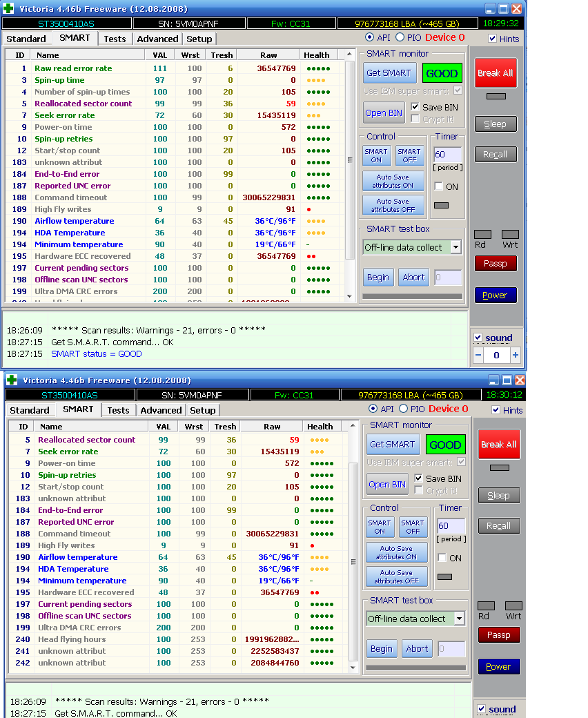Expand the SMART test box dropdown in lower window
This screenshot has width=588, height=718.
(459, 619)
